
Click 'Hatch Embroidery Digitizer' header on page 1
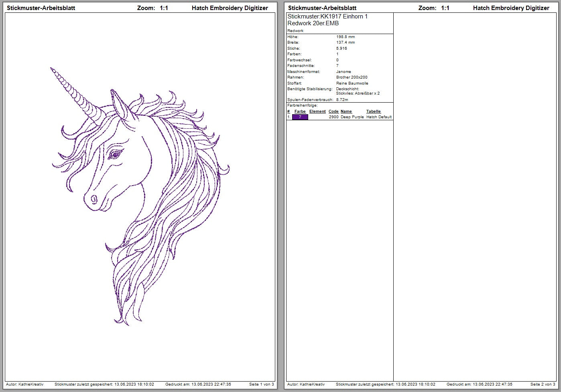coord(230,8)
